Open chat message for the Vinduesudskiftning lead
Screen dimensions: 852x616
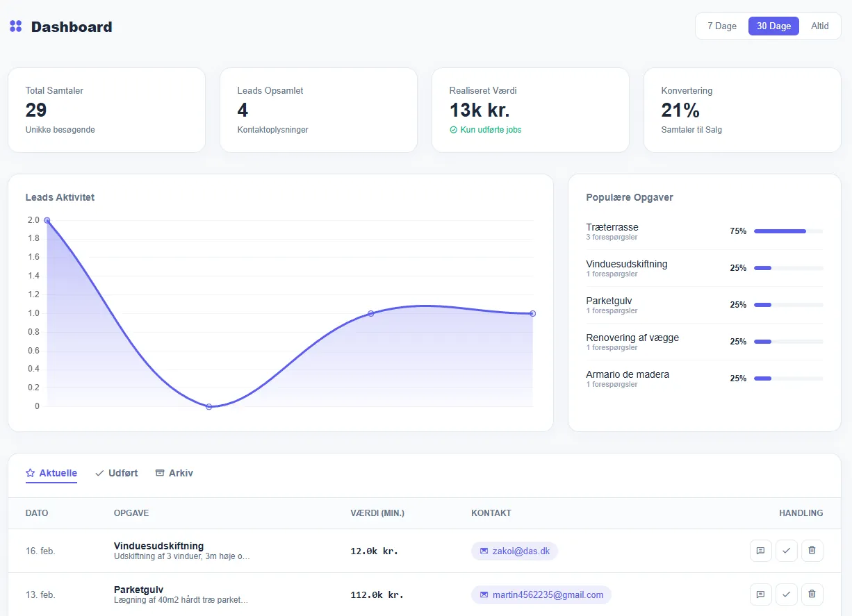click(760, 551)
